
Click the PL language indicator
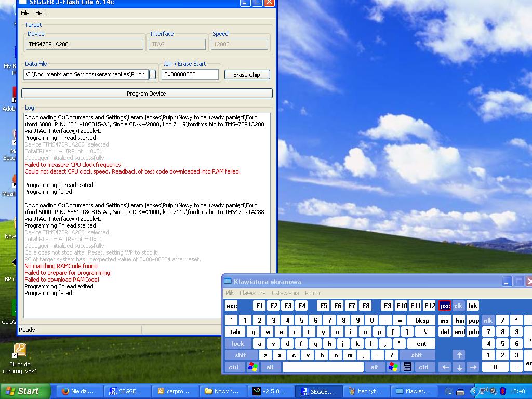click(x=448, y=392)
